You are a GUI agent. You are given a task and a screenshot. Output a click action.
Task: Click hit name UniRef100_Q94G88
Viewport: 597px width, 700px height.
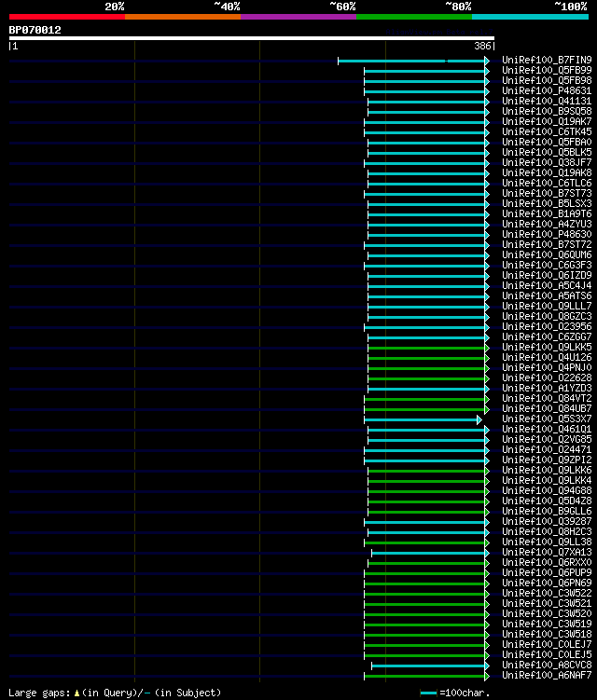(x=547, y=491)
